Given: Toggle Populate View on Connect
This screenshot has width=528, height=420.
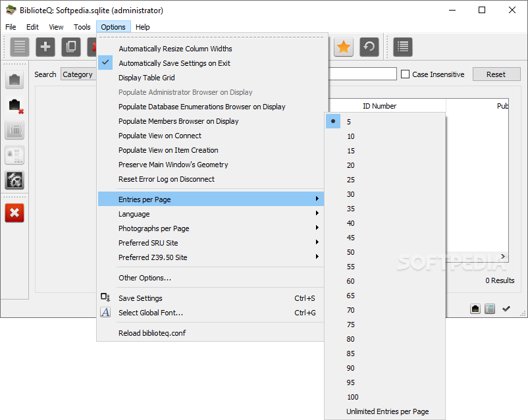Looking at the screenshot, I should pos(211,136).
